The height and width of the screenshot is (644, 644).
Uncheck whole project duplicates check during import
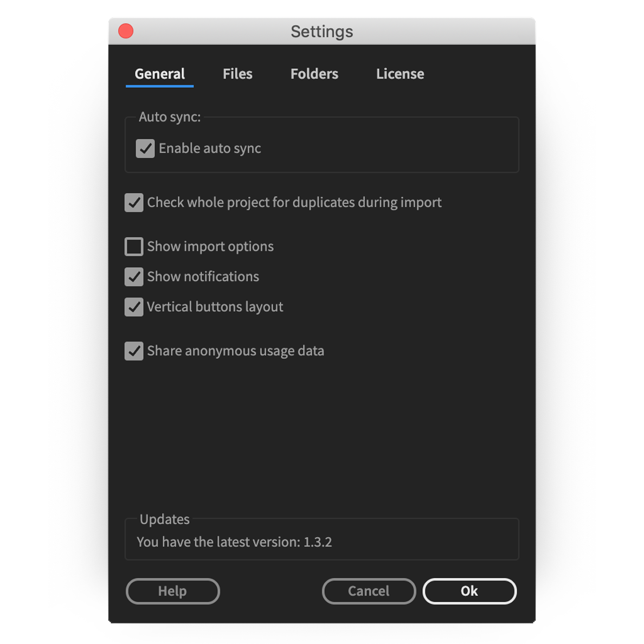pos(133,202)
